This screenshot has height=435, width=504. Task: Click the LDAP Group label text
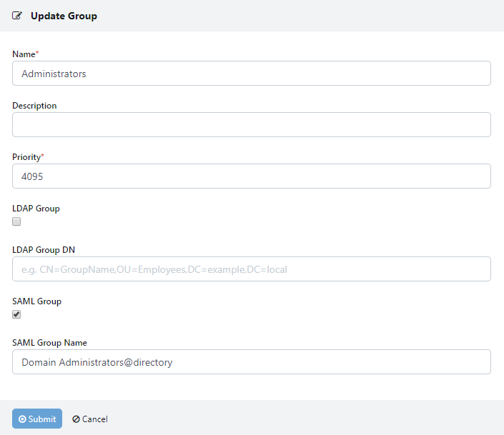click(36, 209)
